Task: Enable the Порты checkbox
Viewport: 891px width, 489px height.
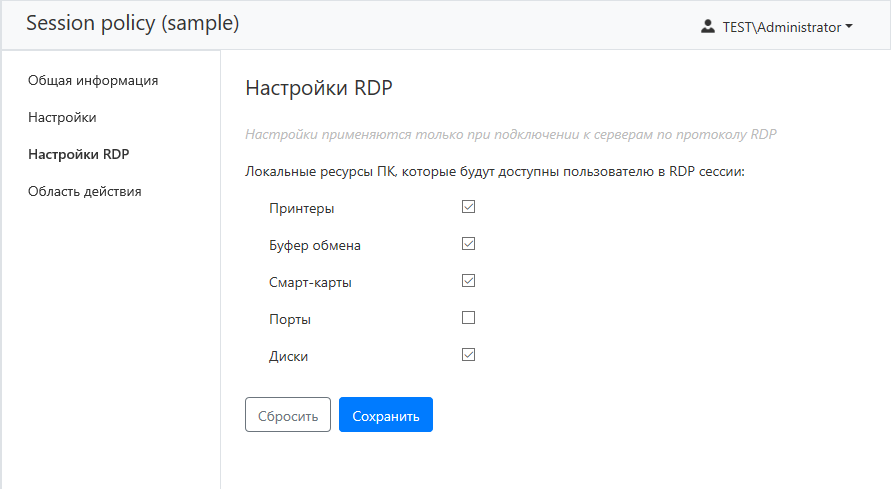Action: tap(468, 318)
